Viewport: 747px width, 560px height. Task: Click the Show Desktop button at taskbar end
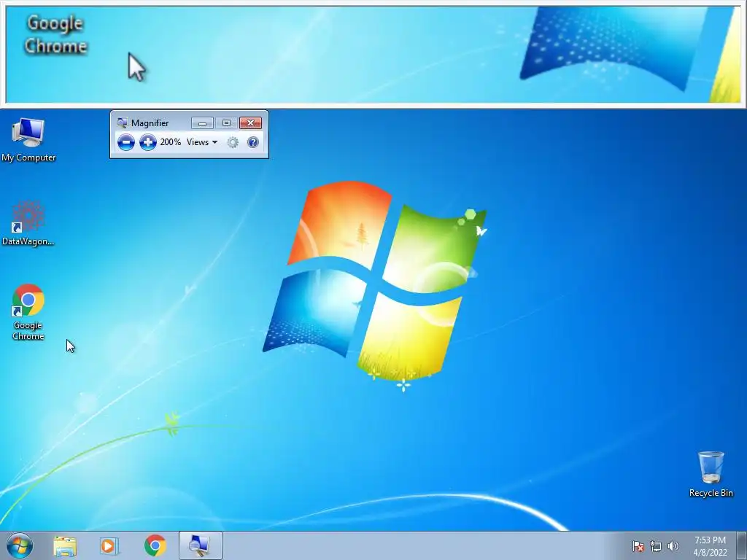(742, 545)
